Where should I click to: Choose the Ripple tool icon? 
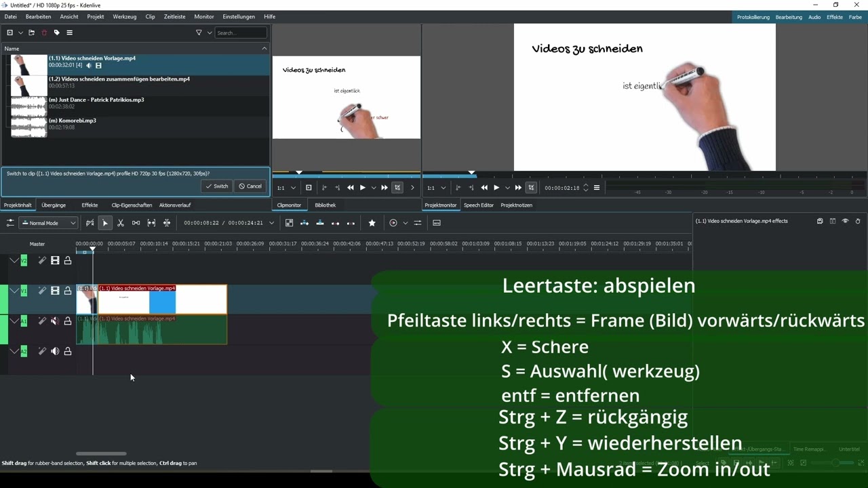coord(167,223)
